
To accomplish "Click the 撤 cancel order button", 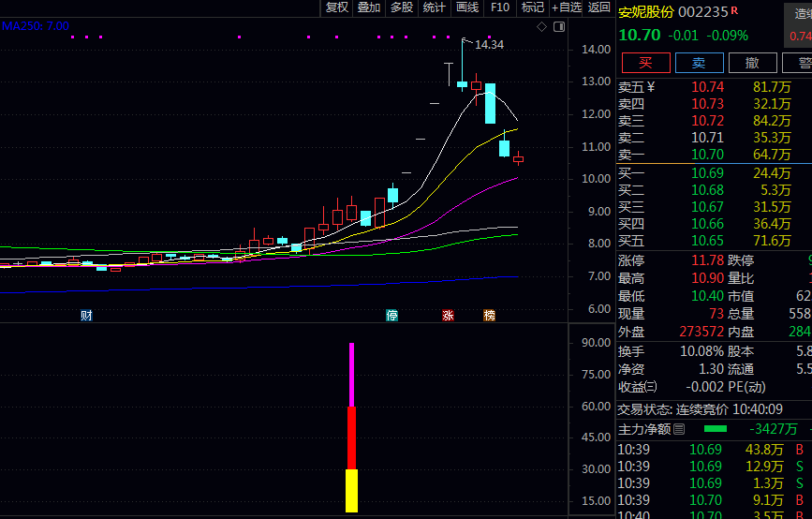I will [x=752, y=63].
